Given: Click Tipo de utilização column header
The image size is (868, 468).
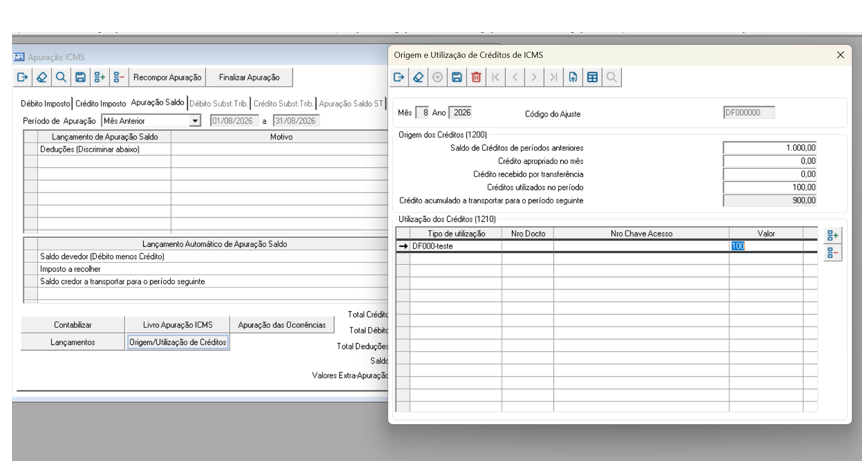Looking at the screenshot, I should point(456,234).
